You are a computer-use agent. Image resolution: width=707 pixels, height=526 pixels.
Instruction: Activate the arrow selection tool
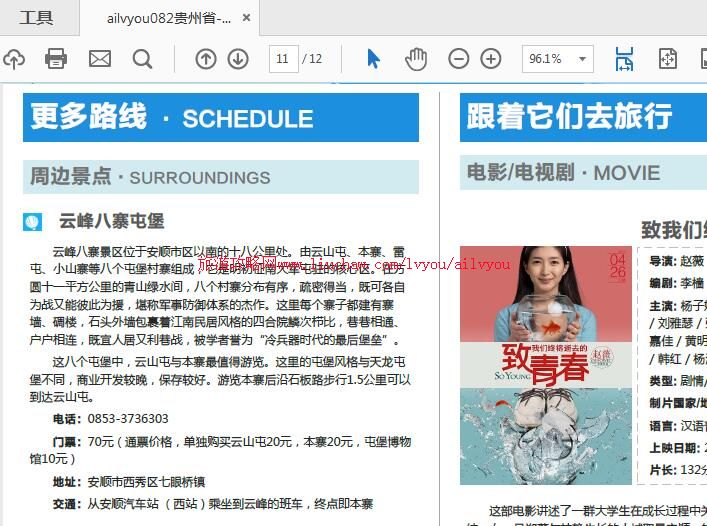373,59
